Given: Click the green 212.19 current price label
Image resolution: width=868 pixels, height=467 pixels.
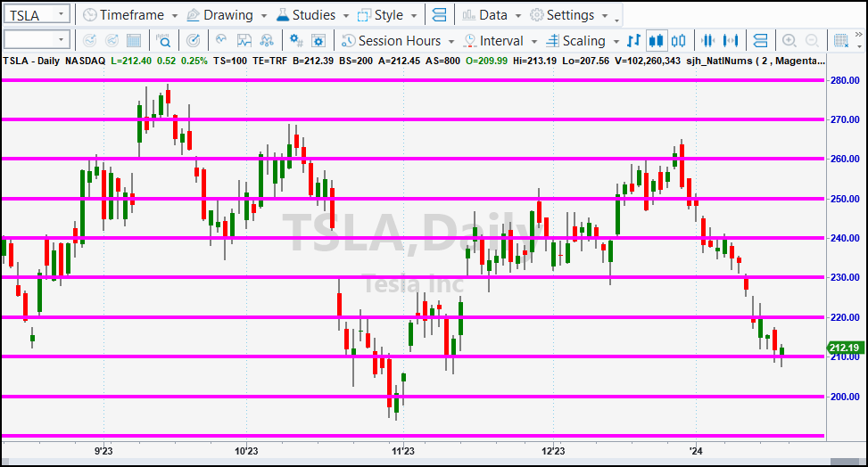Looking at the screenshot, I should click(x=845, y=348).
